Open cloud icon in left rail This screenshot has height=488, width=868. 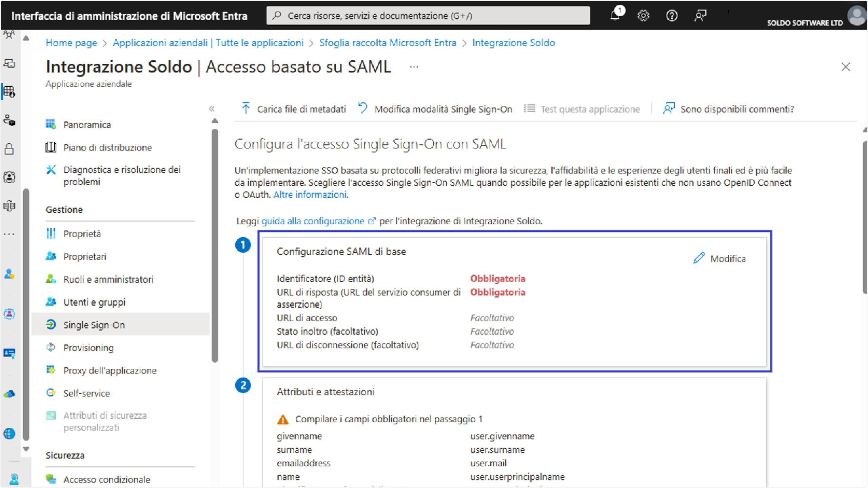click(x=9, y=394)
